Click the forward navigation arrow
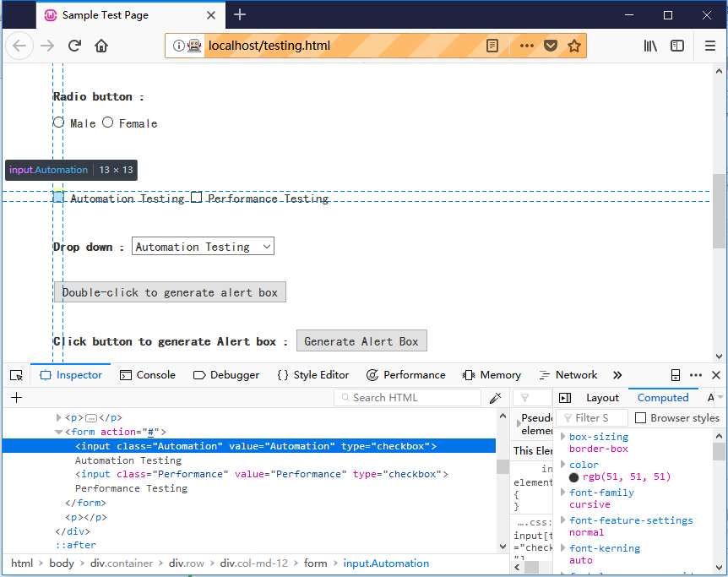728x577 pixels. point(47,46)
